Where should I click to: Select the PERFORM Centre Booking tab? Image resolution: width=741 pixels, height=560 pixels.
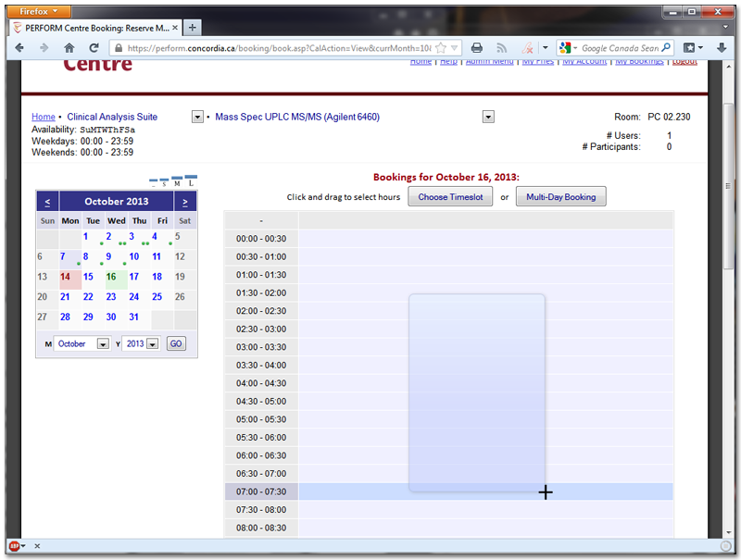click(x=96, y=28)
